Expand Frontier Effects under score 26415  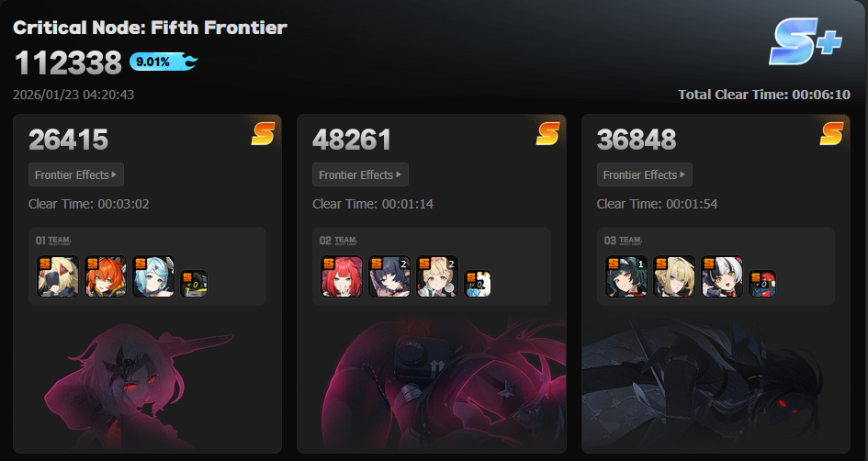[76, 174]
